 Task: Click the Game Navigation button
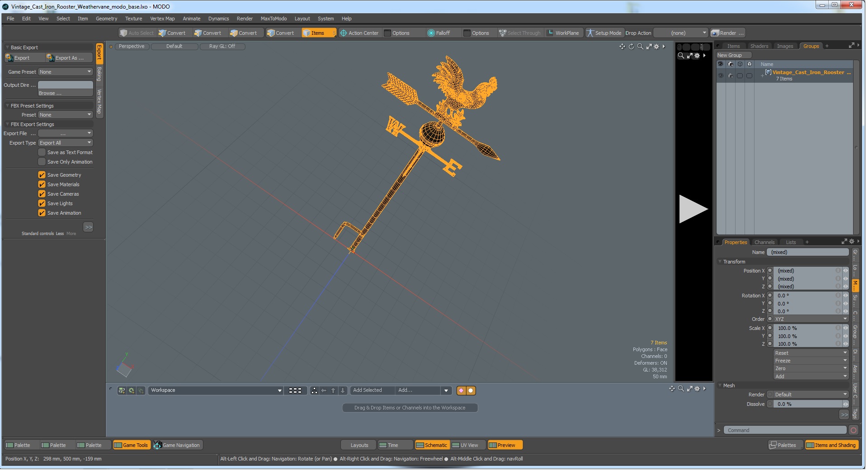[x=178, y=445]
